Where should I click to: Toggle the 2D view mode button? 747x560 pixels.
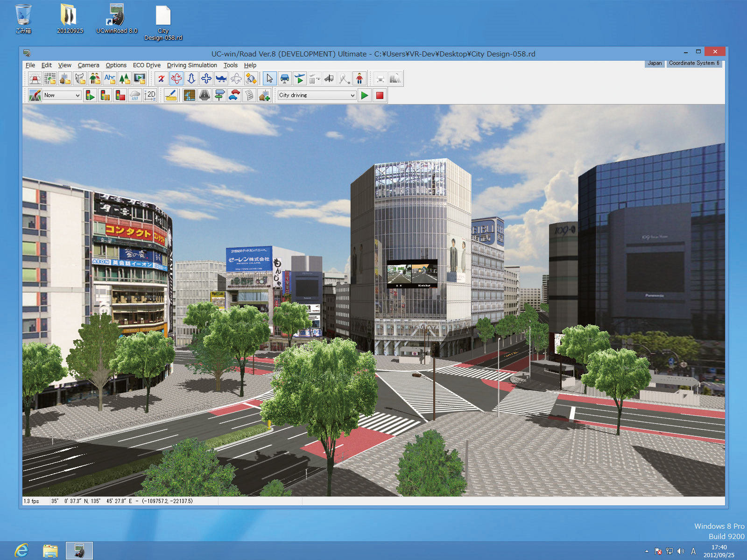point(150,95)
